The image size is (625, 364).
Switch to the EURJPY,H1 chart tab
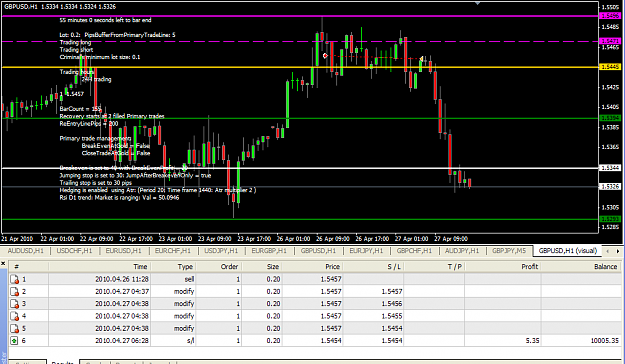coord(366,251)
